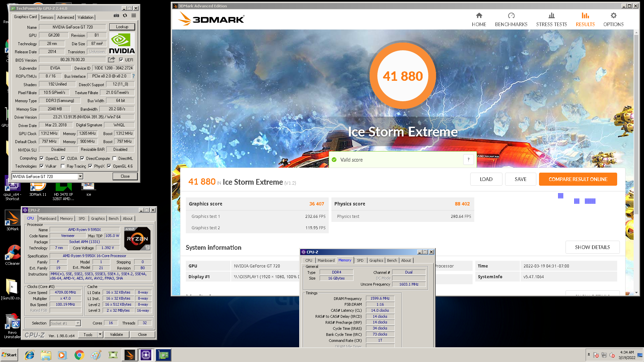Open the file explorer taskbar icon
The width and height of the screenshot is (644, 362).
(x=46, y=355)
